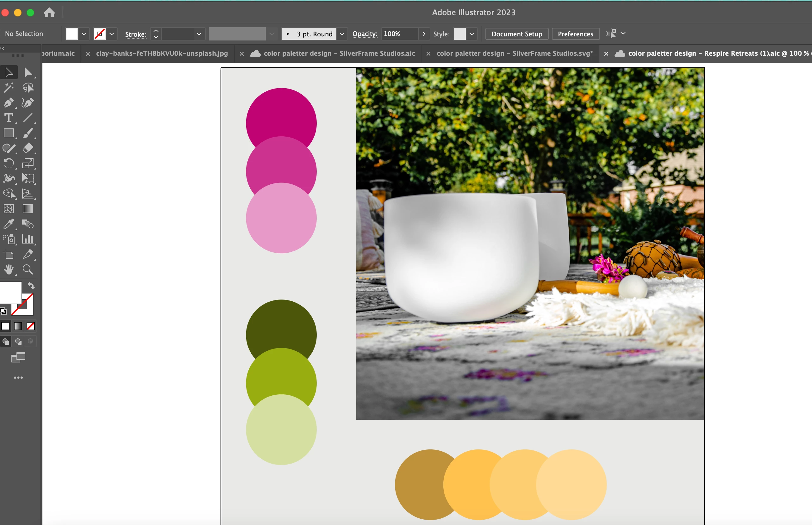Viewport: 812px width, 525px height.
Task: Expand the stroke weight dropdown
Action: coord(199,34)
